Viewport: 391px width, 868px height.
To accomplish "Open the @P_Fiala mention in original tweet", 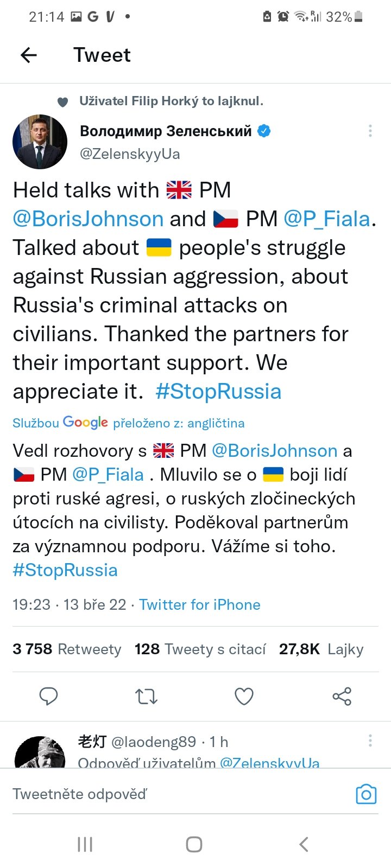I will coord(327,219).
